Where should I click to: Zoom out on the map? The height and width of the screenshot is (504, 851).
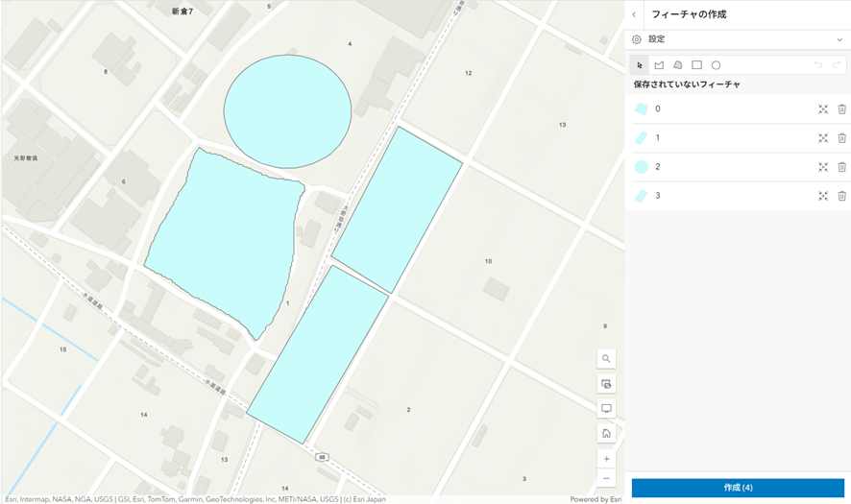click(x=606, y=478)
